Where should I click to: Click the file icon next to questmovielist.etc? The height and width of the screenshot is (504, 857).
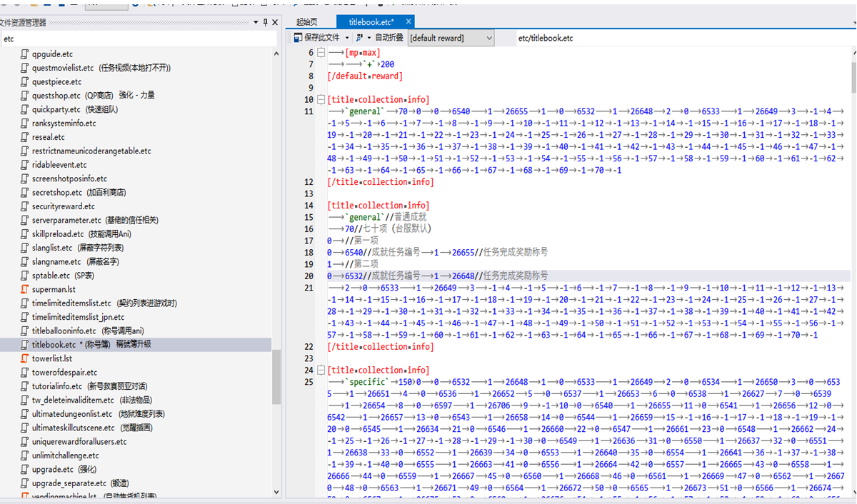pyautogui.click(x=24, y=68)
